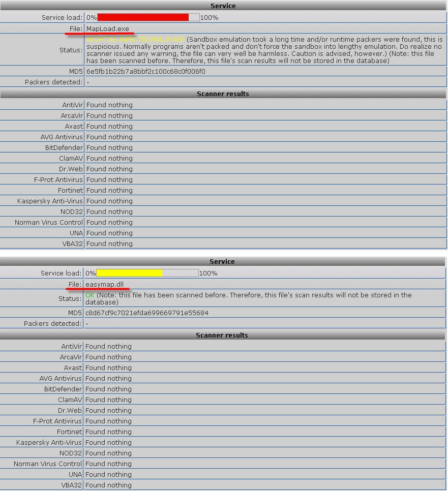Image resolution: width=448 pixels, height=491 pixels.
Task: Click AntiVir label in MapLoad.exe results
Action: pyautogui.click(x=72, y=105)
